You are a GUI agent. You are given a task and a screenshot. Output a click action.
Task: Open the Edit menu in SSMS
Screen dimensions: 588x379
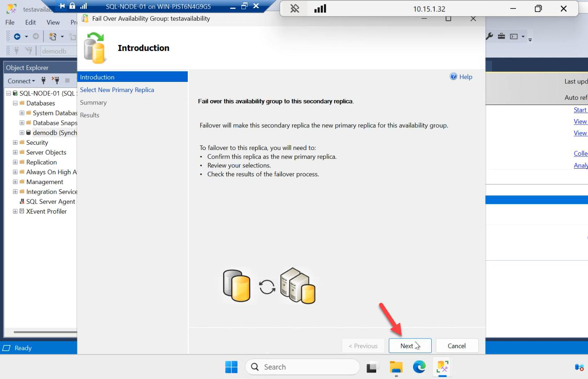click(x=30, y=22)
